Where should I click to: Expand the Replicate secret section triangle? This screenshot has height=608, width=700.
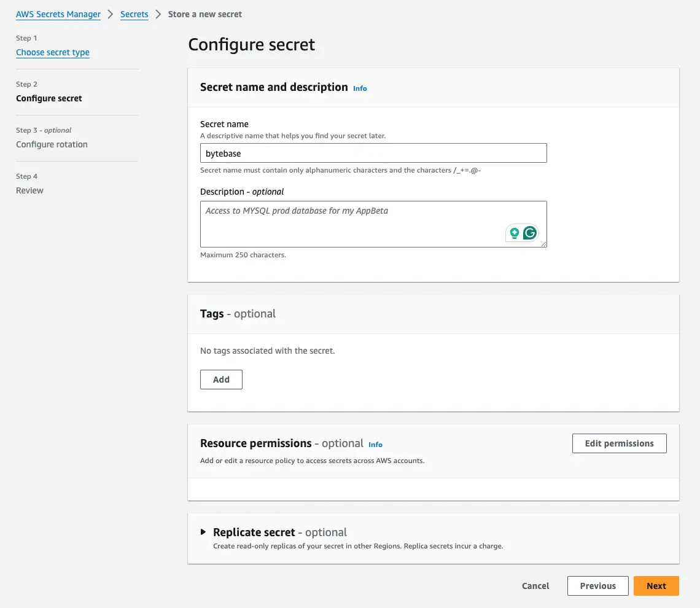coord(203,532)
